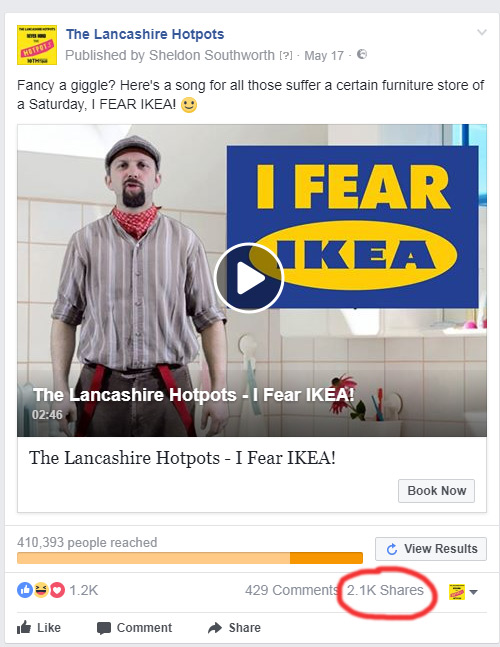The image size is (500, 647).
Task: Click the blue thumbs-up reaction icon
Action: 25,590
